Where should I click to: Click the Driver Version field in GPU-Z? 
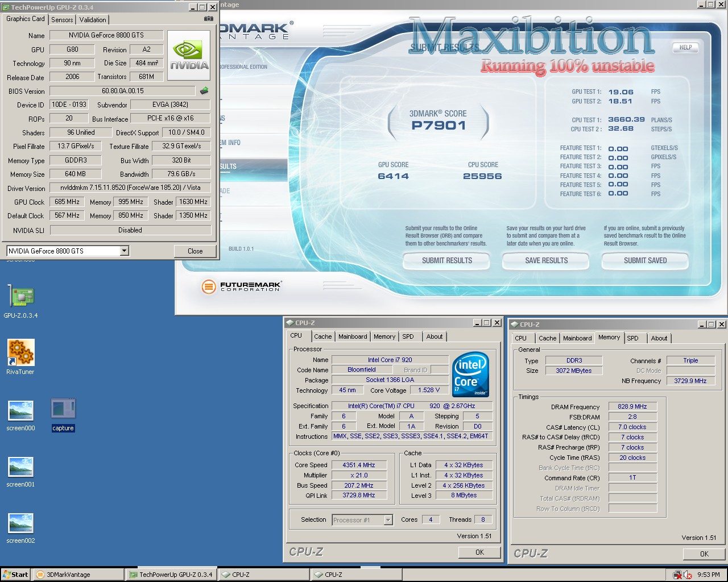coord(130,188)
